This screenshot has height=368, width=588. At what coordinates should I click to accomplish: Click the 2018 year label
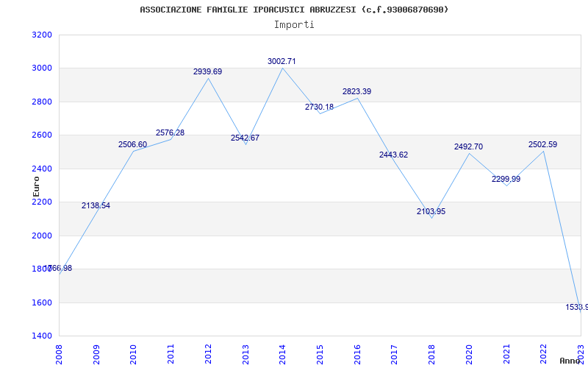pos(431,355)
